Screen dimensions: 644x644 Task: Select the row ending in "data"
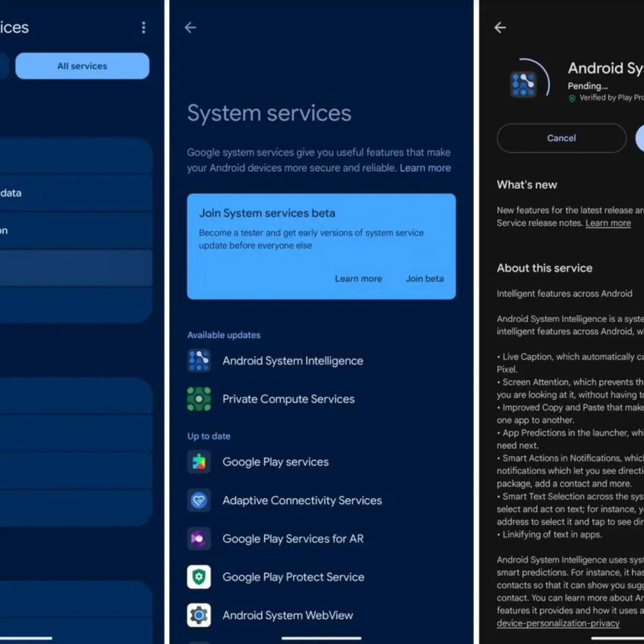[x=75, y=193]
